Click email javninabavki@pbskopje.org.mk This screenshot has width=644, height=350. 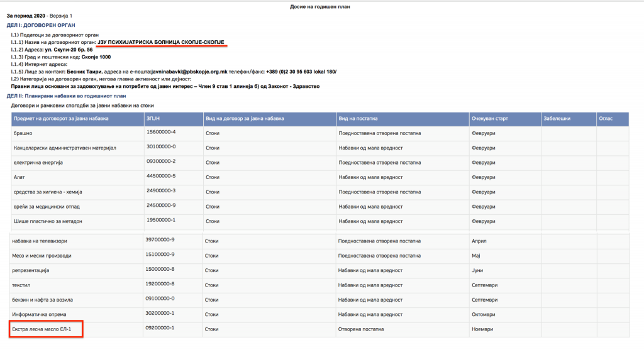tap(189, 72)
